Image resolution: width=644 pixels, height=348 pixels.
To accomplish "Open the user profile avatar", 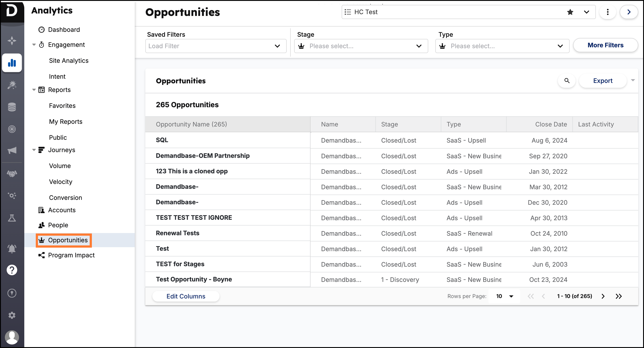I will (12, 337).
